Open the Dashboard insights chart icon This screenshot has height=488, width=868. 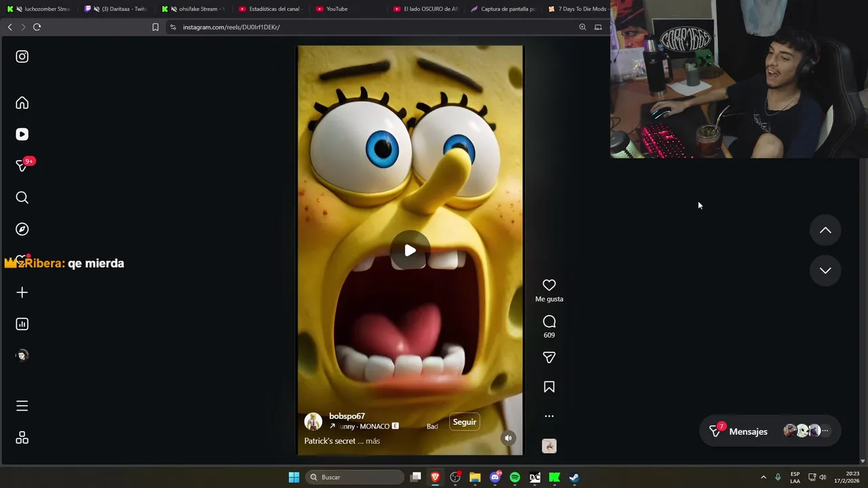22,324
